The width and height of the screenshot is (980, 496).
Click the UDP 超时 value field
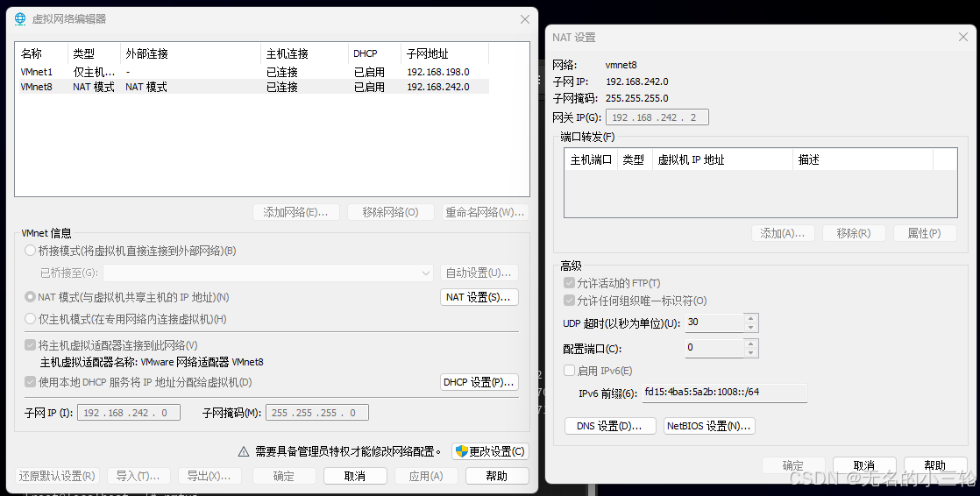715,323
